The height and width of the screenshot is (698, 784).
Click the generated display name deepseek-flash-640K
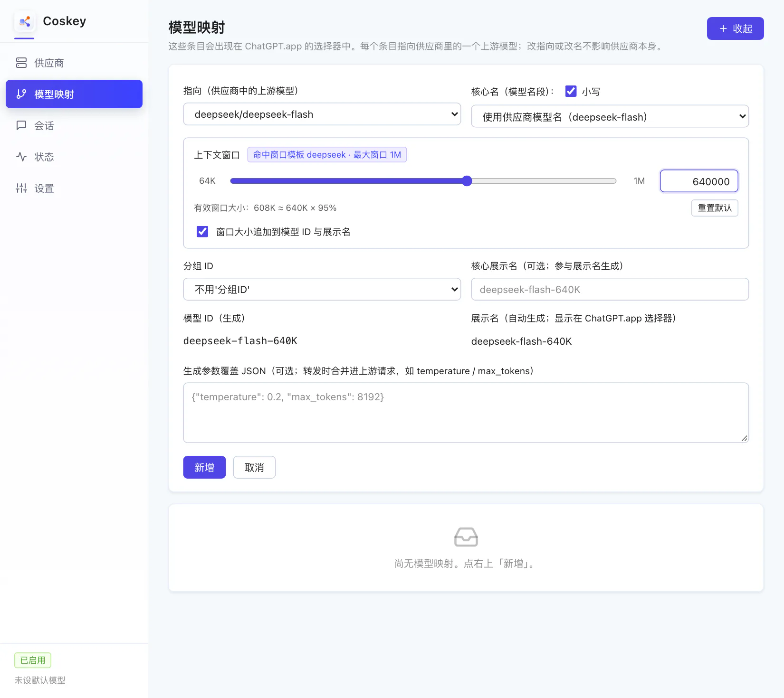[521, 341]
